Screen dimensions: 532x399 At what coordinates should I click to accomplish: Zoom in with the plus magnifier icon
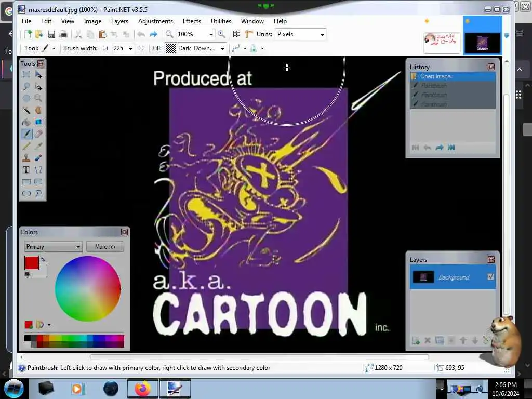[221, 34]
